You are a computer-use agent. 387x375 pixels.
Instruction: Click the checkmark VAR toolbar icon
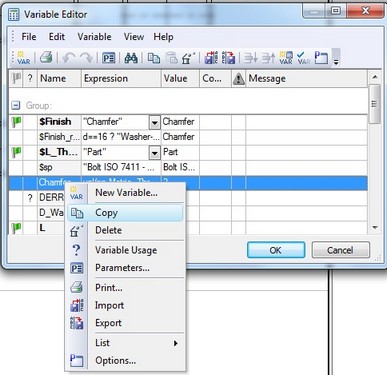click(x=304, y=58)
